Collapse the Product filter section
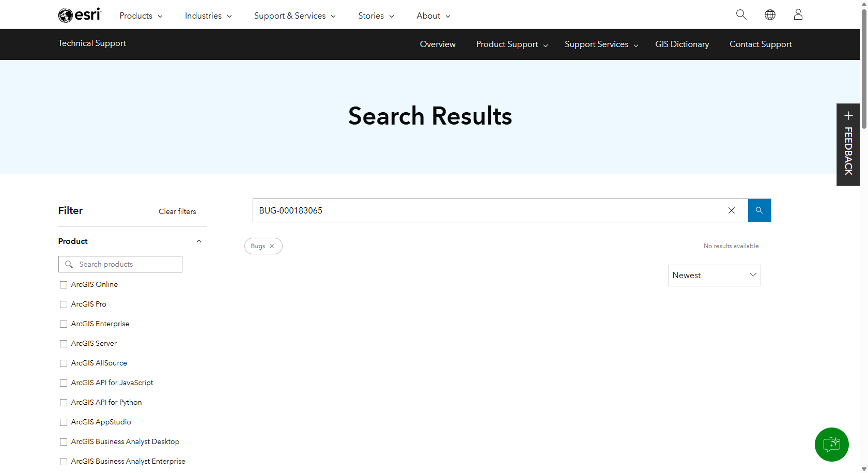Image resolution: width=868 pixels, height=473 pixels. pos(199,241)
